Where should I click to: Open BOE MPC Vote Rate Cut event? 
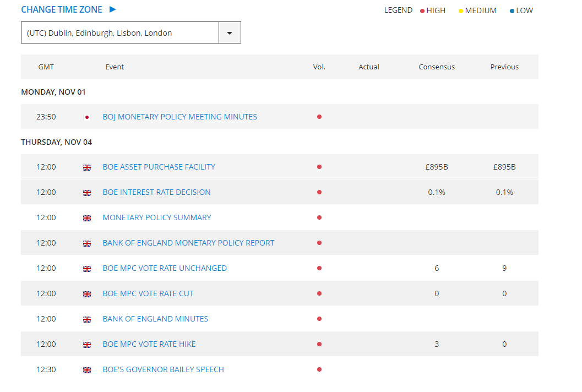(148, 293)
